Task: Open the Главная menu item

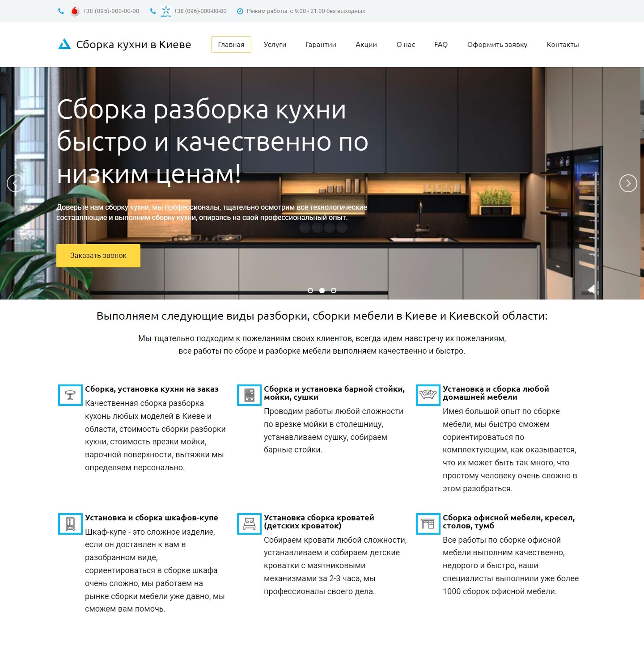Action: [x=231, y=45]
